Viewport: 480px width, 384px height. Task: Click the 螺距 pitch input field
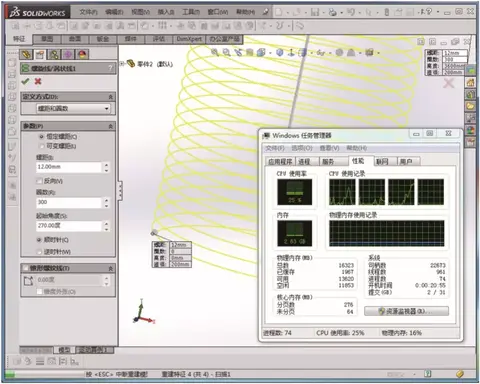point(69,167)
